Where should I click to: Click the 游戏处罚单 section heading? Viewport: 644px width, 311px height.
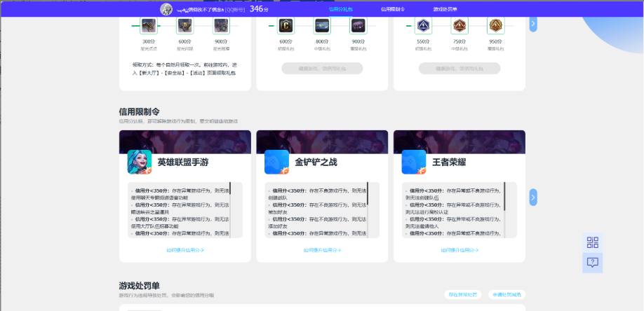pos(139,286)
